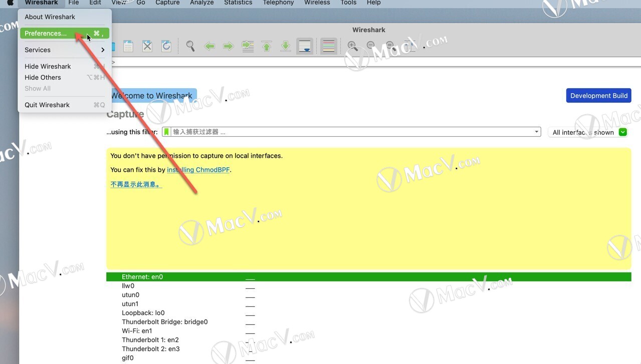Click the Wireshark application menu title
Screen dimensions: 641x364
(42, 3)
